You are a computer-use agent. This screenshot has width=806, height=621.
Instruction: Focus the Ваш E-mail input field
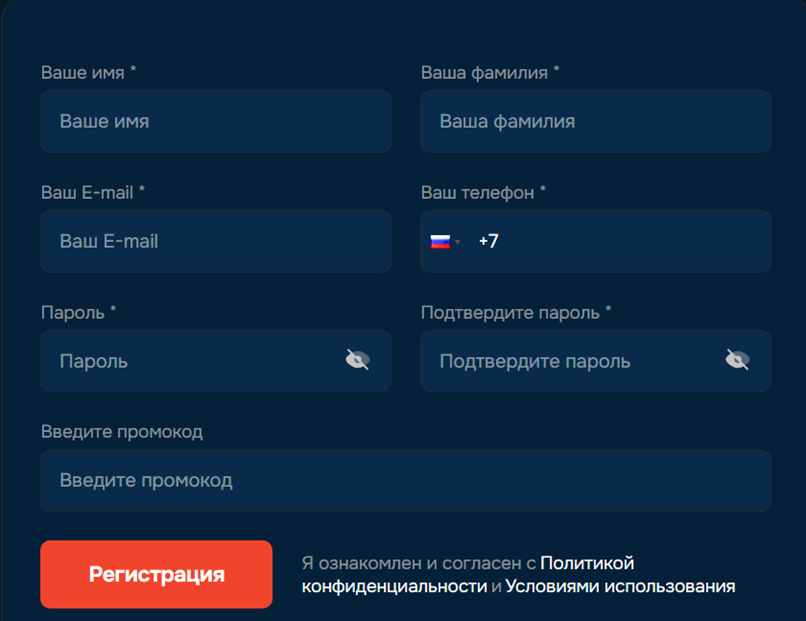pos(215,241)
